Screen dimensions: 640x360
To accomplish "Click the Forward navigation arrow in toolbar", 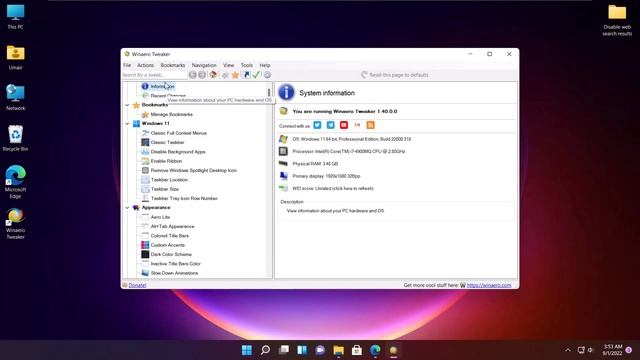I will point(202,75).
